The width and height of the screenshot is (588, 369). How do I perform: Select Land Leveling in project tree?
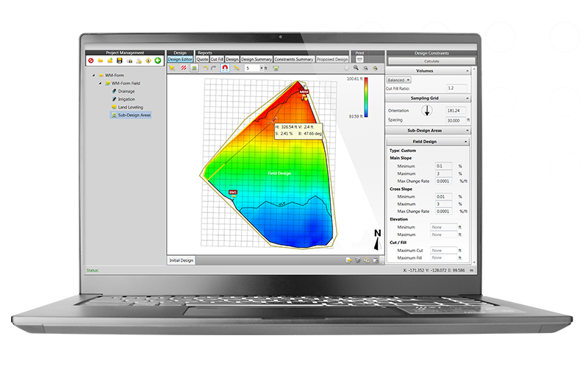(x=130, y=107)
